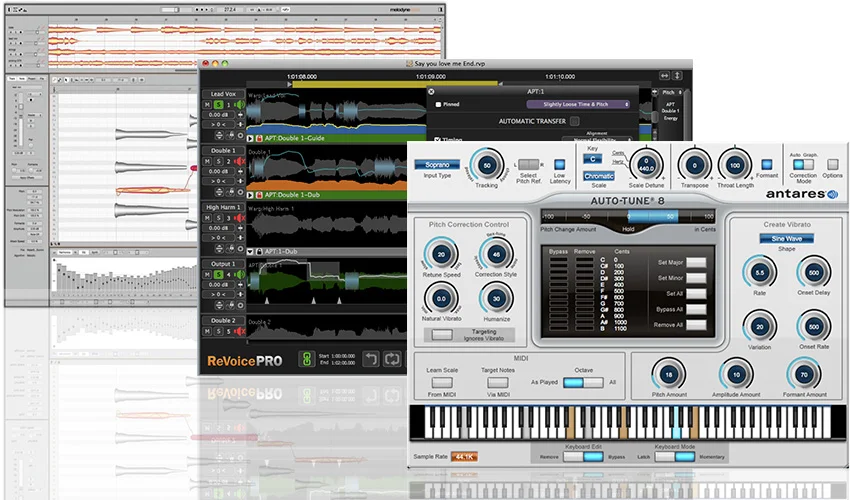Switch Correction Mode between Auto and Graph
Viewport: 850px width, 500px height.
click(803, 164)
